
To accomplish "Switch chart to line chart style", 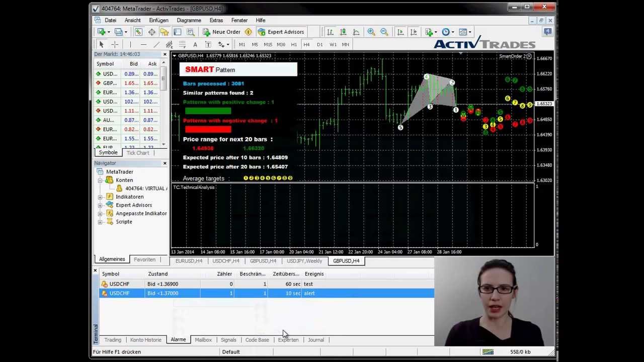I will [356, 32].
